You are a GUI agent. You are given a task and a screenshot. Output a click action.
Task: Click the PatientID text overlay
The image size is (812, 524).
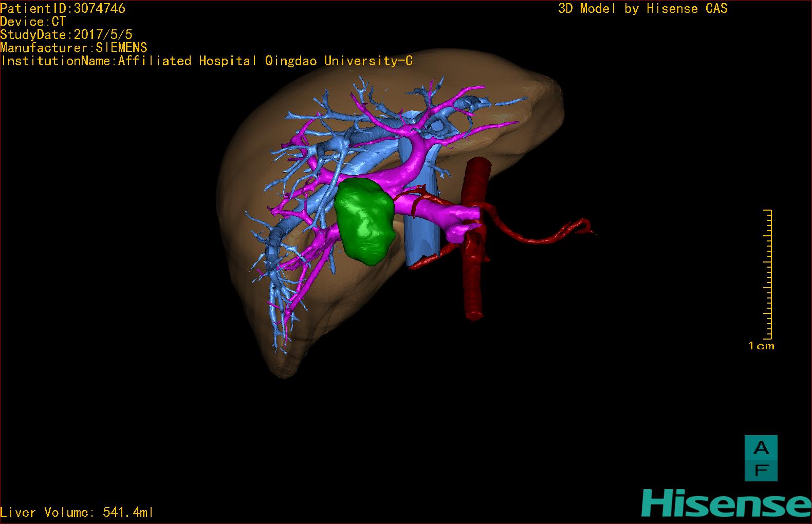point(63,8)
